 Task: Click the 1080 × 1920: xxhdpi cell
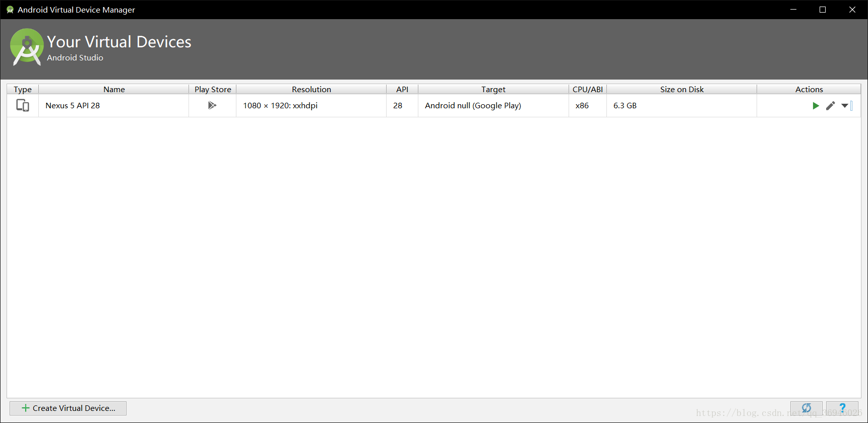pos(312,106)
